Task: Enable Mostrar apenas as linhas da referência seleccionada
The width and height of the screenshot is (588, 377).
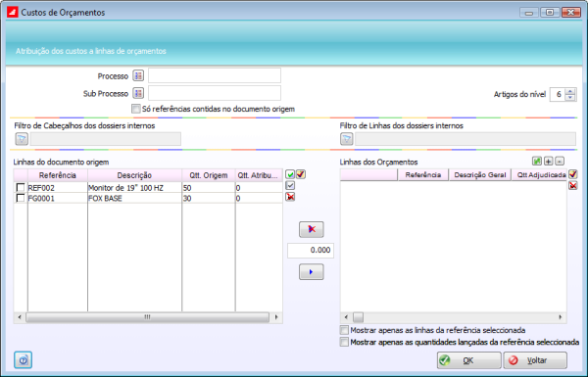Action: (344, 330)
